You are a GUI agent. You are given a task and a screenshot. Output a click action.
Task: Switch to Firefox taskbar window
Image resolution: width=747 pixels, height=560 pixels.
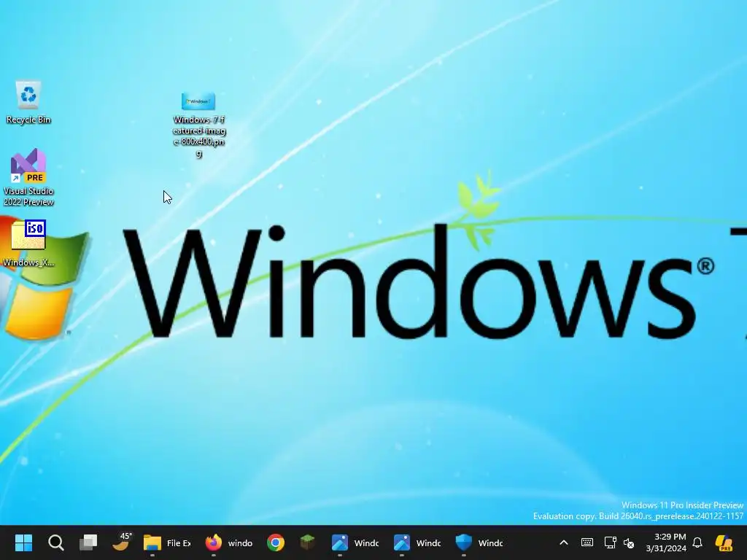tap(228, 542)
